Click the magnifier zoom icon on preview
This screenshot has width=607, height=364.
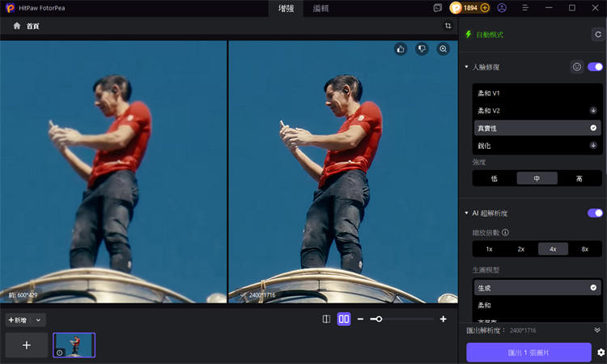[443, 49]
